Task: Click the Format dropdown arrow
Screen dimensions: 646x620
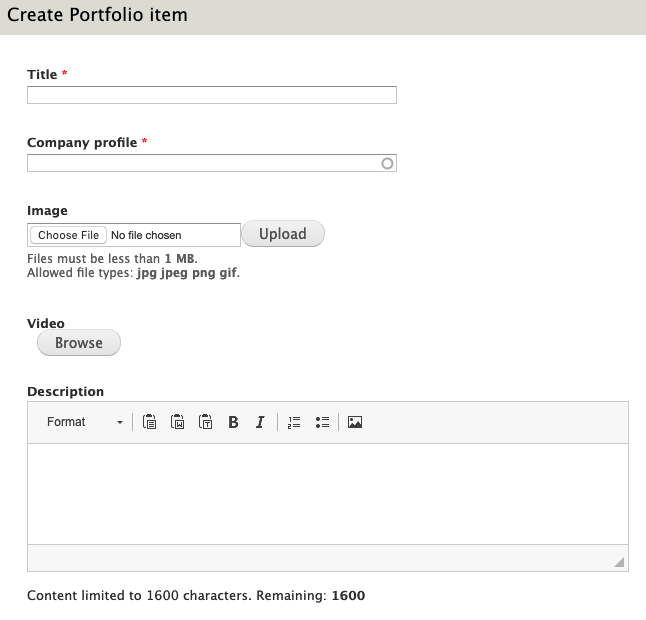Action: tap(120, 422)
